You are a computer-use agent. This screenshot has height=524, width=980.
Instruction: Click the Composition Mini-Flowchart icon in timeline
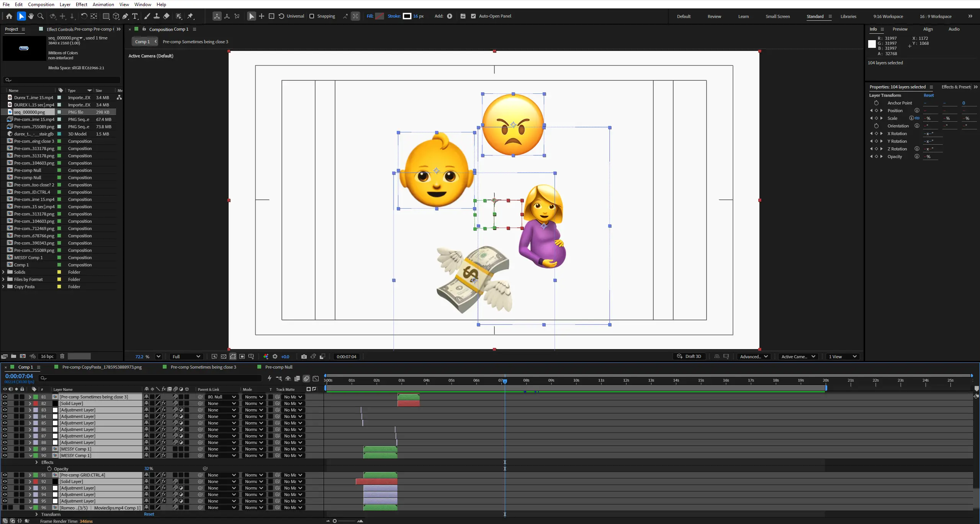(279, 378)
